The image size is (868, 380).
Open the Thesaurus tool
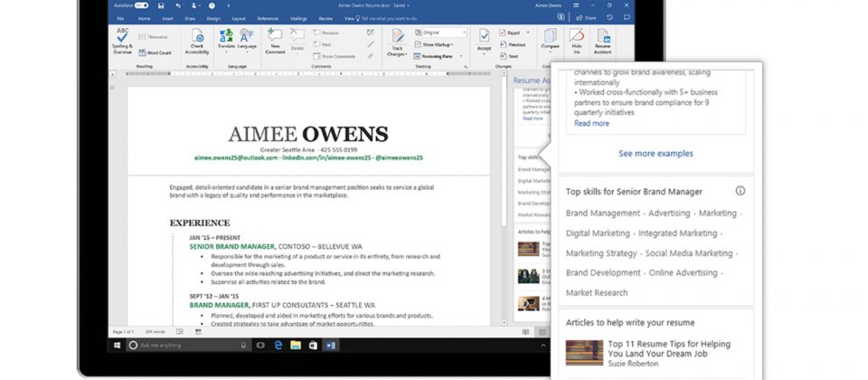(154, 36)
